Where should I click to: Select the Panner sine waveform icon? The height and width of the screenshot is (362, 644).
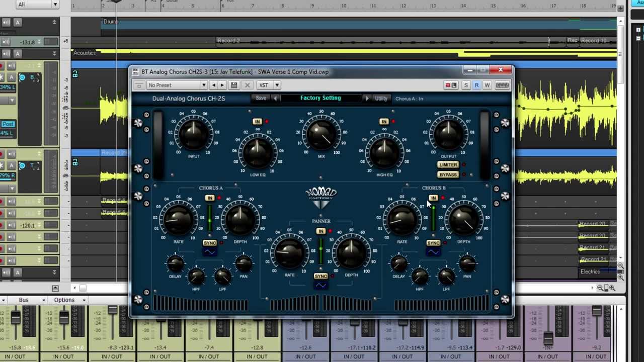[x=321, y=286]
